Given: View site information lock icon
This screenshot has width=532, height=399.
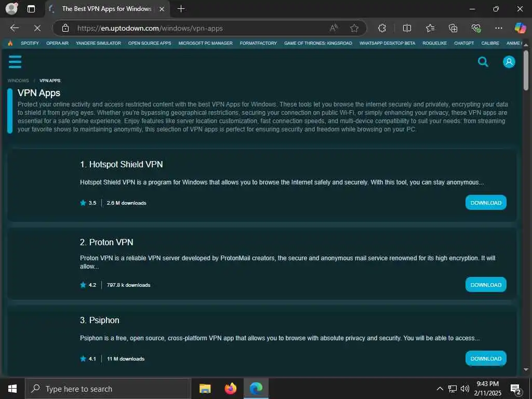Looking at the screenshot, I should (65, 28).
